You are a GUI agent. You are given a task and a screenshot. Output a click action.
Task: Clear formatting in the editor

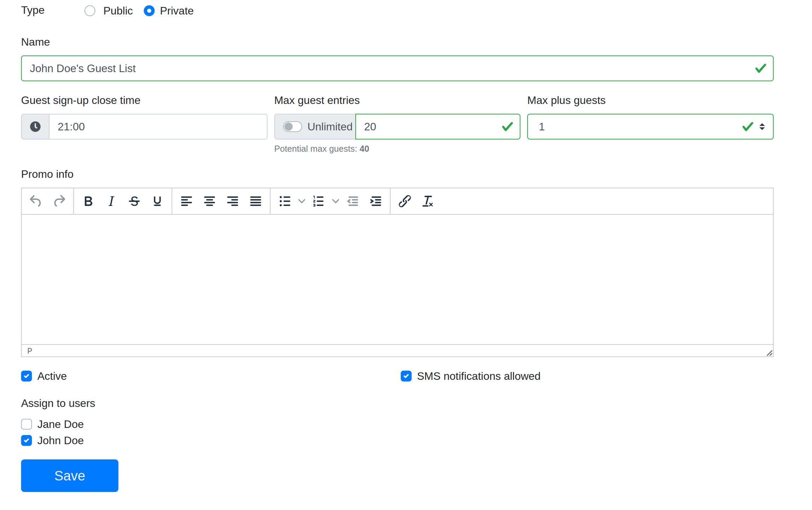pos(427,201)
